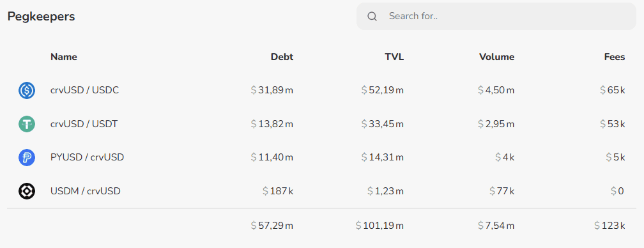Open the crvUSD / USDT pegkeeper row
Screen dimensions: 644x248
pos(321,124)
